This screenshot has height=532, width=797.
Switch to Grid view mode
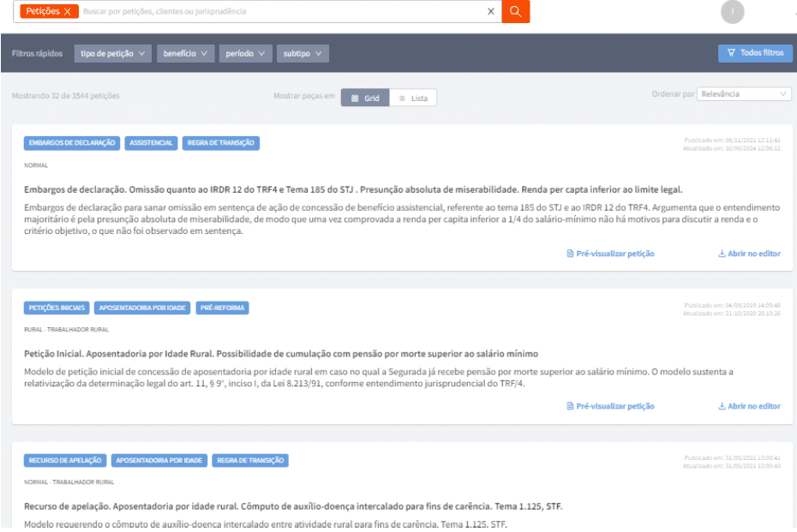pos(365,98)
